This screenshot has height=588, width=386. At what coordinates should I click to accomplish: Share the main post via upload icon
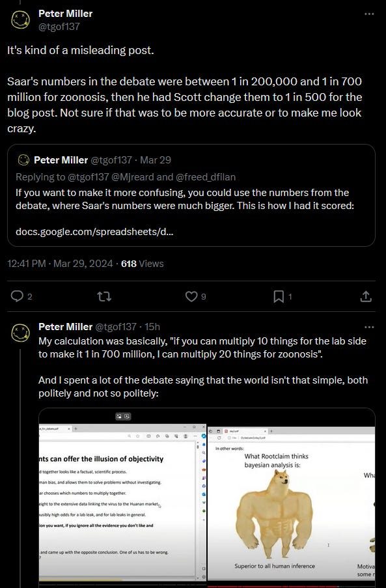click(366, 297)
